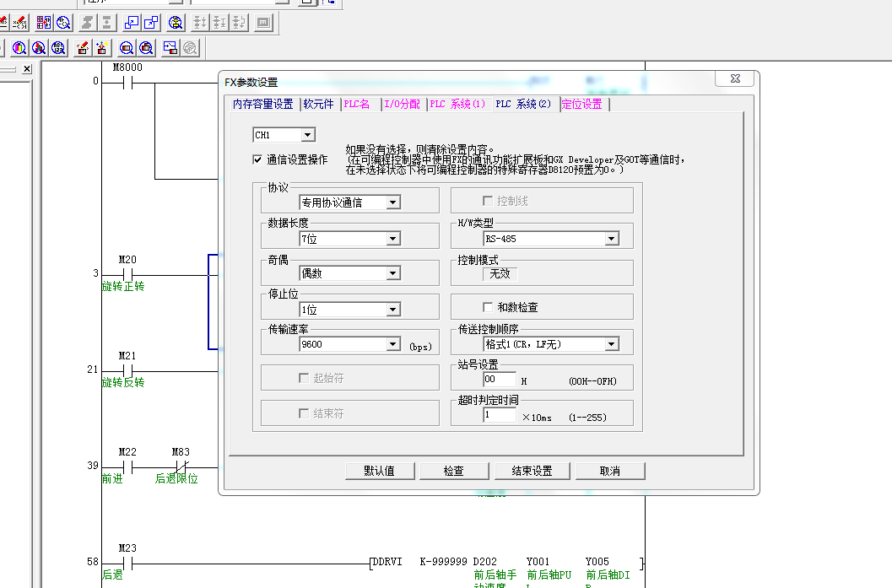Open the I/O分配 tab
This screenshot has width=892, height=588.
point(402,105)
